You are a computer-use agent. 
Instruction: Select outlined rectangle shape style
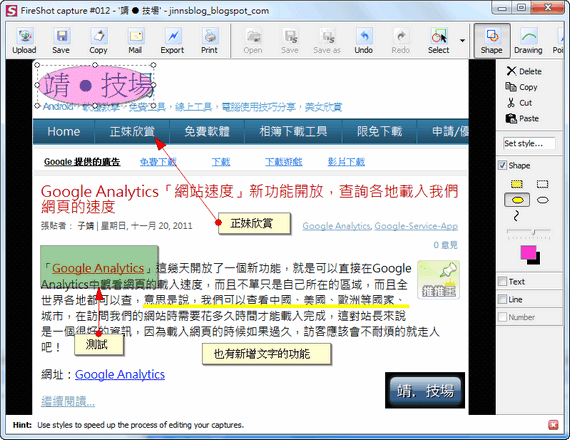click(x=542, y=184)
